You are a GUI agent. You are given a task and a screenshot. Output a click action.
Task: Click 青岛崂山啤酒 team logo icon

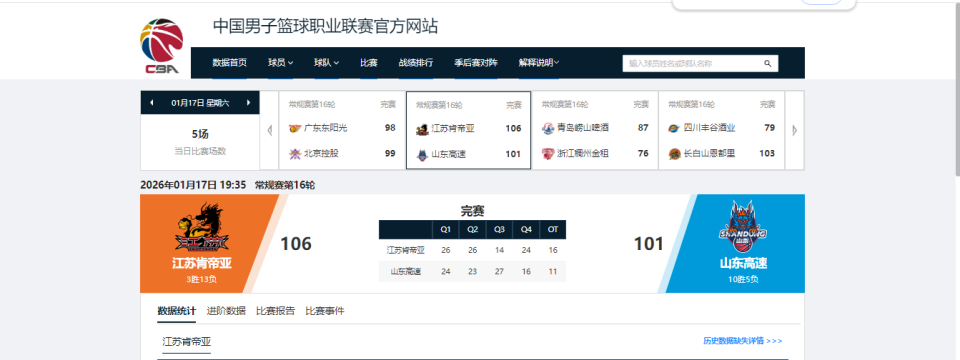pos(548,128)
